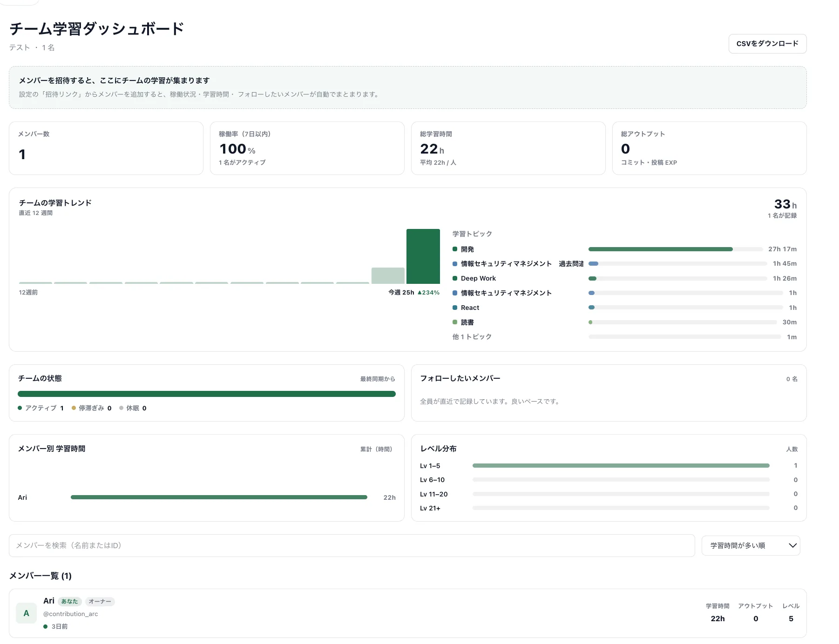Click the ▲234% increase indicator
Image resolution: width=839 pixels, height=644 pixels.
pos(428,293)
